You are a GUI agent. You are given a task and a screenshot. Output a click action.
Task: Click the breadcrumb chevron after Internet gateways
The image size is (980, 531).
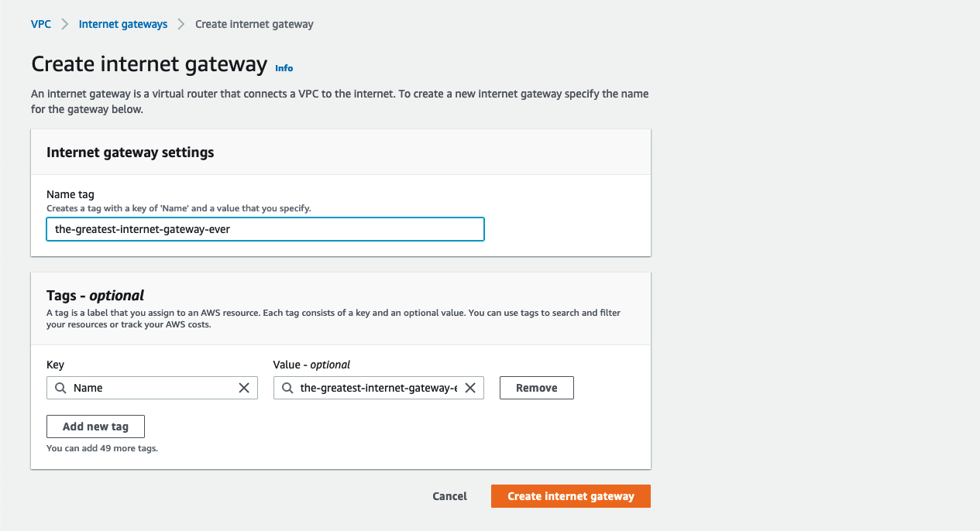(x=181, y=24)
